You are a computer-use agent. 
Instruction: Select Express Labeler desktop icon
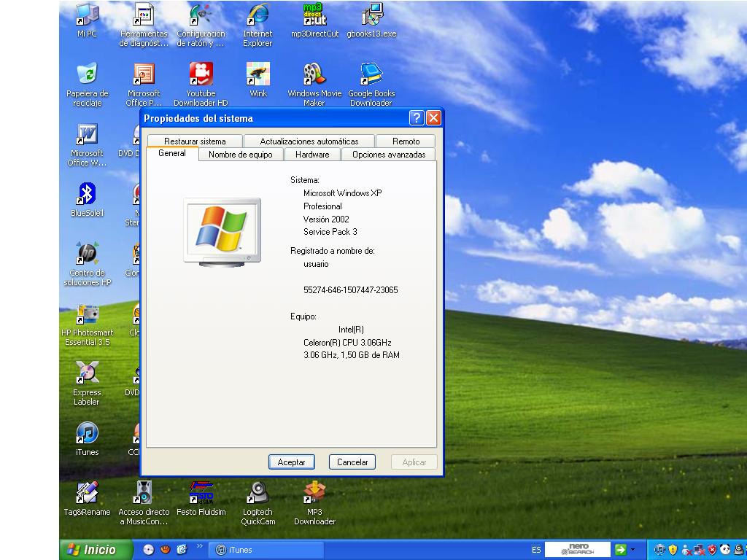88,384
